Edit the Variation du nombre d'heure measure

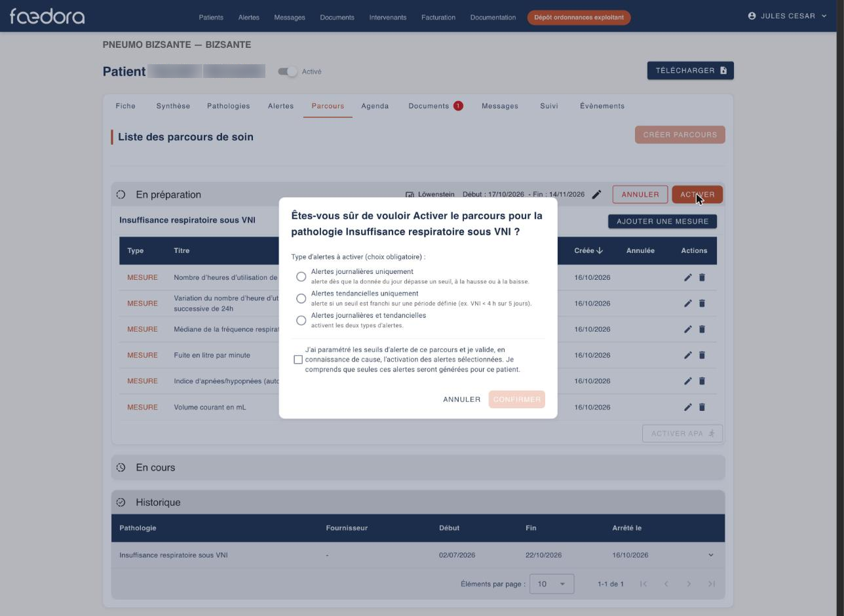pyautogui.click(x=687, y=303)
